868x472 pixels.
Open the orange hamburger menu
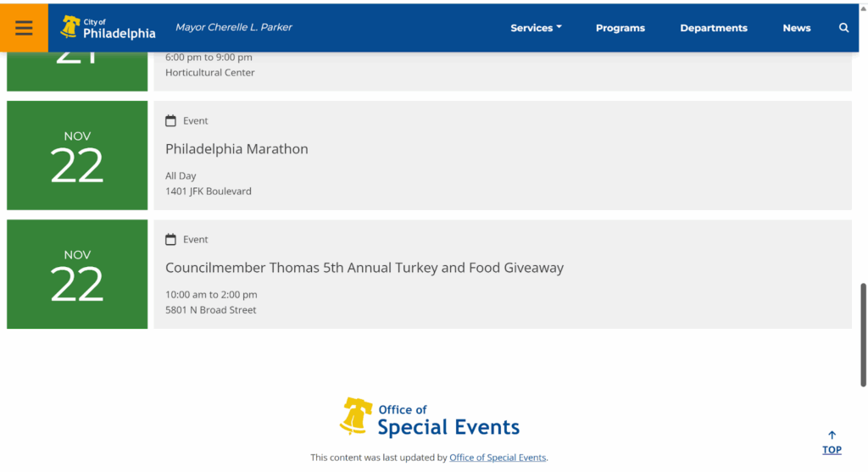[24, 28]
